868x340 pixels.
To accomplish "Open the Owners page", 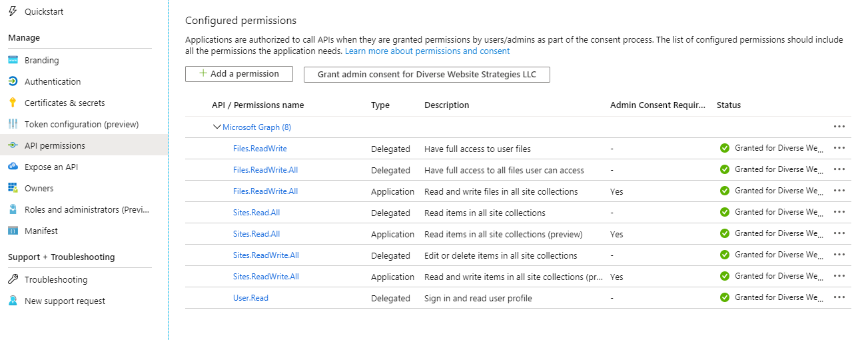I will tap(39, 188).
